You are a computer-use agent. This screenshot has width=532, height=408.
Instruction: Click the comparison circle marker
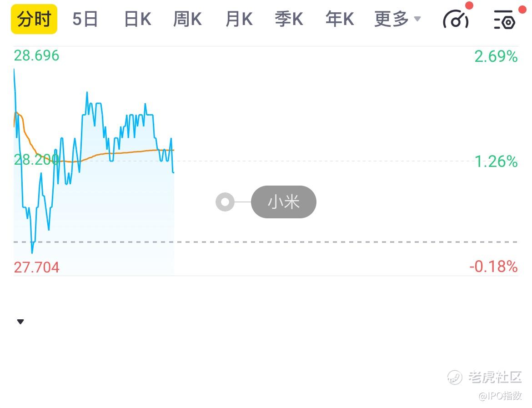(225, 201)
